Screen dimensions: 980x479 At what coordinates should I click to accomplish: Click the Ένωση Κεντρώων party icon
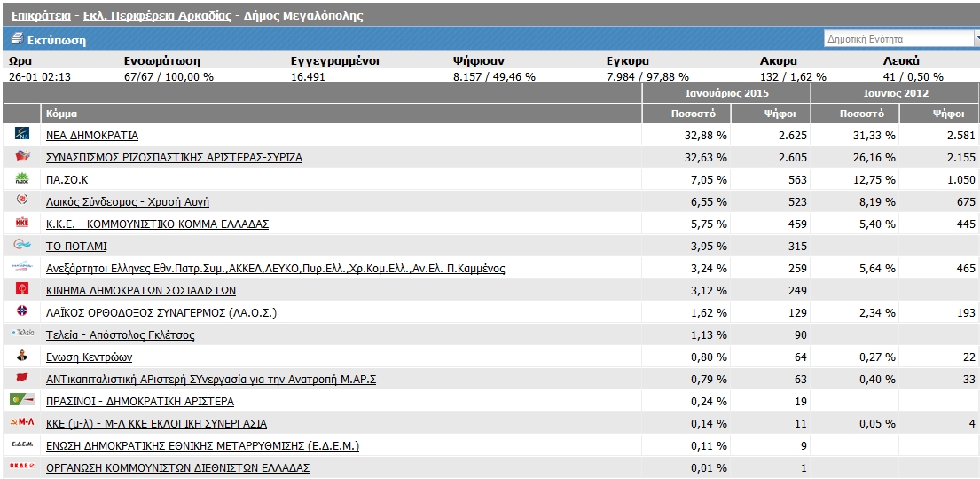pyautogui.click(x=22, y=357)
